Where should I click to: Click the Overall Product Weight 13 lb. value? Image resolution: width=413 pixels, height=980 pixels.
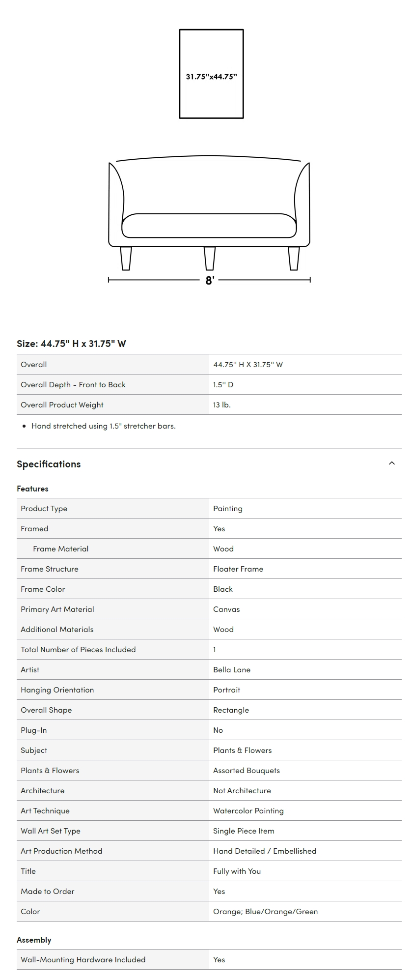click(x=222, y=405)
